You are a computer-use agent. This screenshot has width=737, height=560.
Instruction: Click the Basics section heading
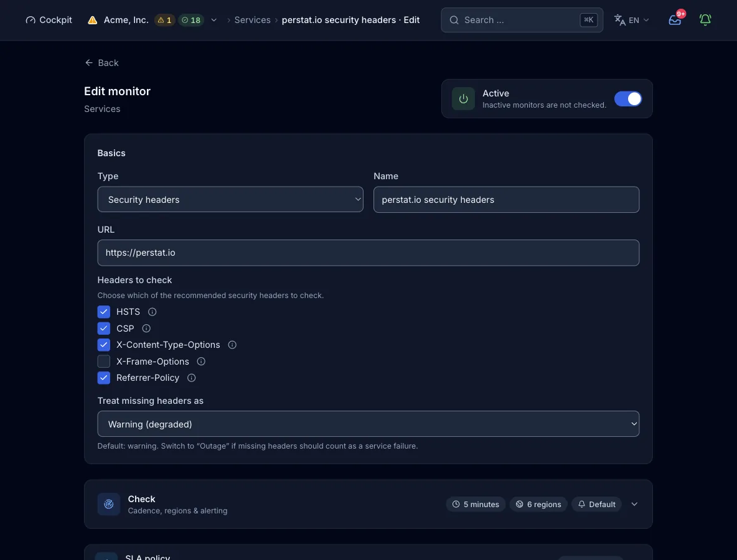click(x=111, y=153)
